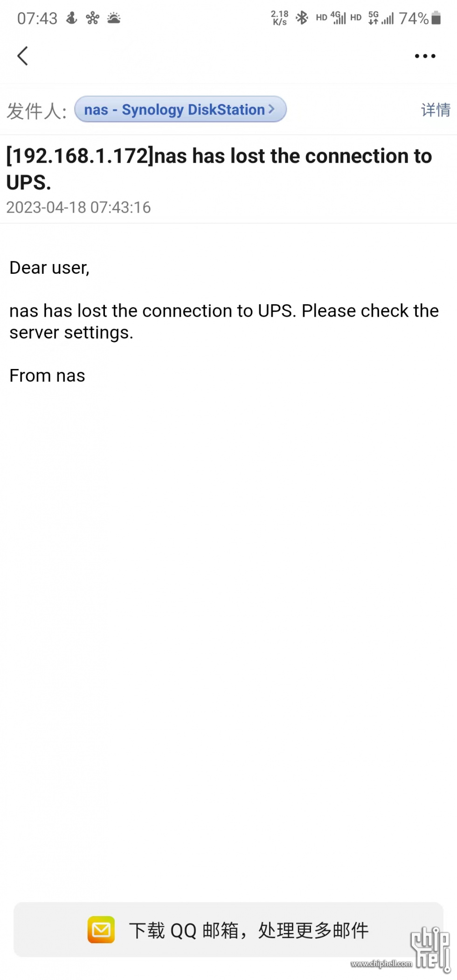The height and width of the screenshot is (980, 457).
Task: Tap the QQ Mail envelope icon
Action: point(101,930)
